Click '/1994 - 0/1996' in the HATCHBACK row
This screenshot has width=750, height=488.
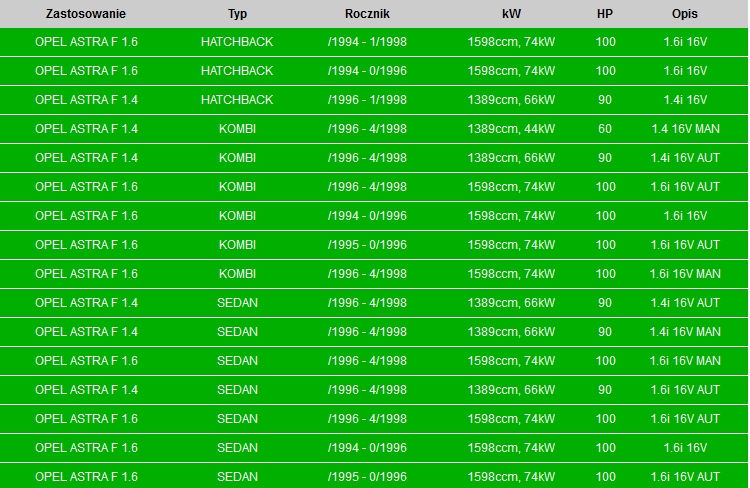click(x=367, y=71)
